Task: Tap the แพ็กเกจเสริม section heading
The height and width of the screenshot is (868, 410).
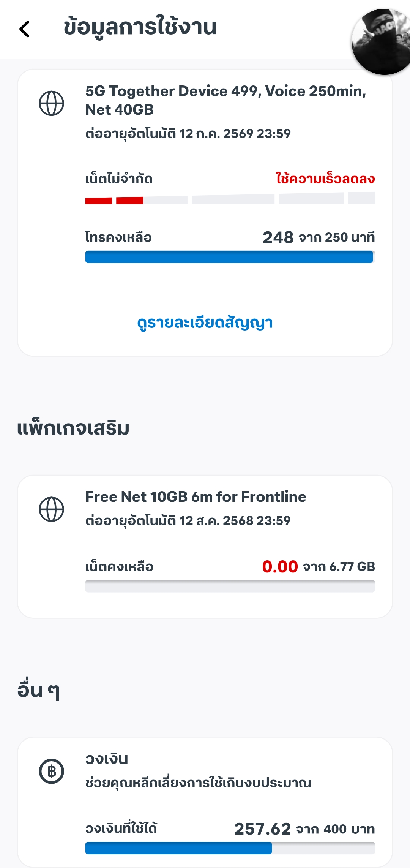Action: tap(73, 428)
